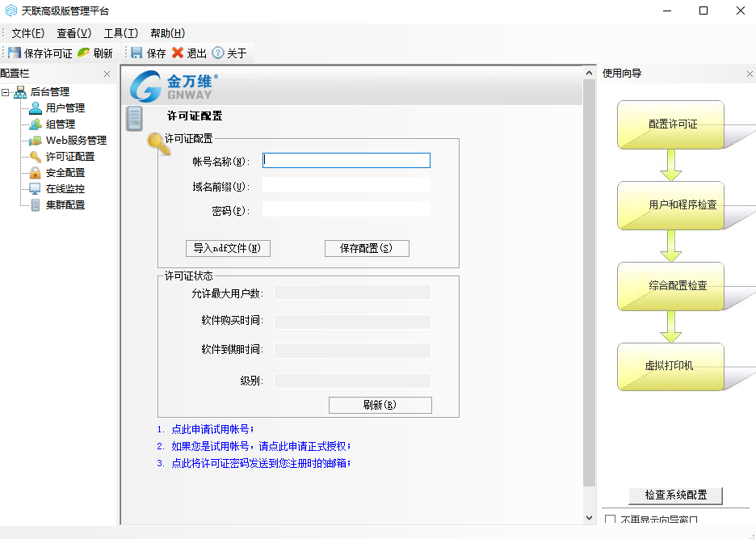Select the 组管理 group icon
The height and width of the screenshot is (539, 756).
(x=36, y=124)
